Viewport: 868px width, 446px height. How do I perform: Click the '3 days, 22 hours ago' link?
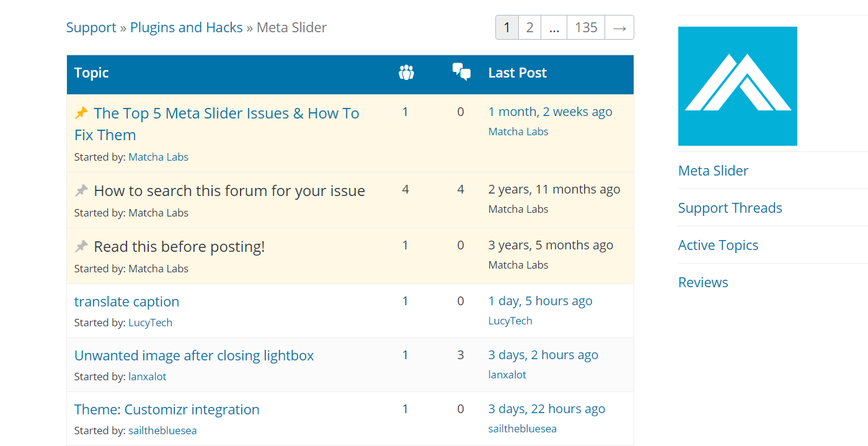pos(547,409)
